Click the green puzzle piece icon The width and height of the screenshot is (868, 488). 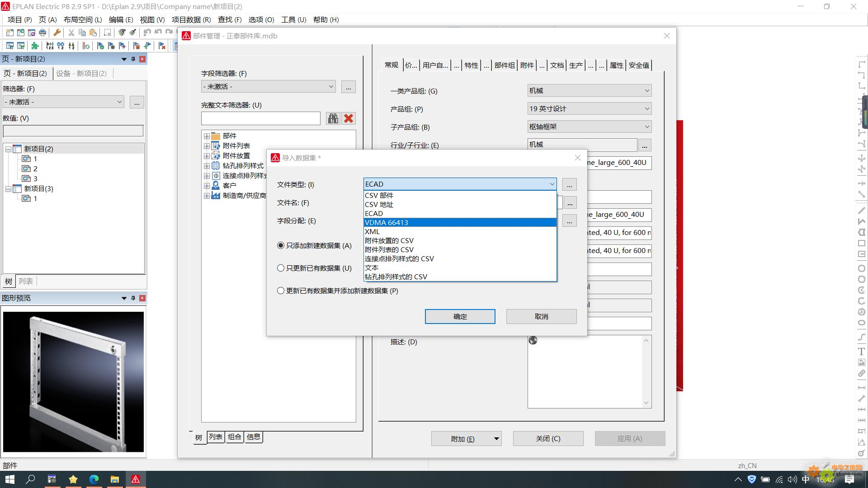35,46
